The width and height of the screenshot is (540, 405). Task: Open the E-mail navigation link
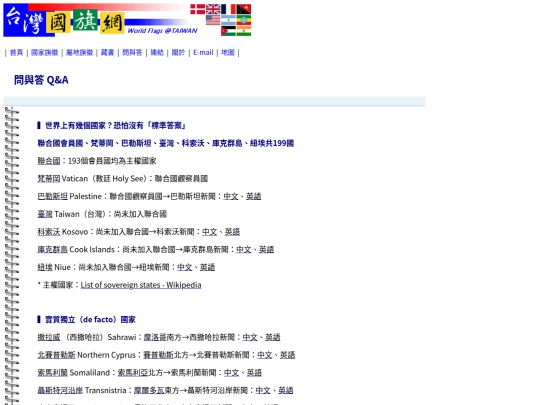point(203,52)
